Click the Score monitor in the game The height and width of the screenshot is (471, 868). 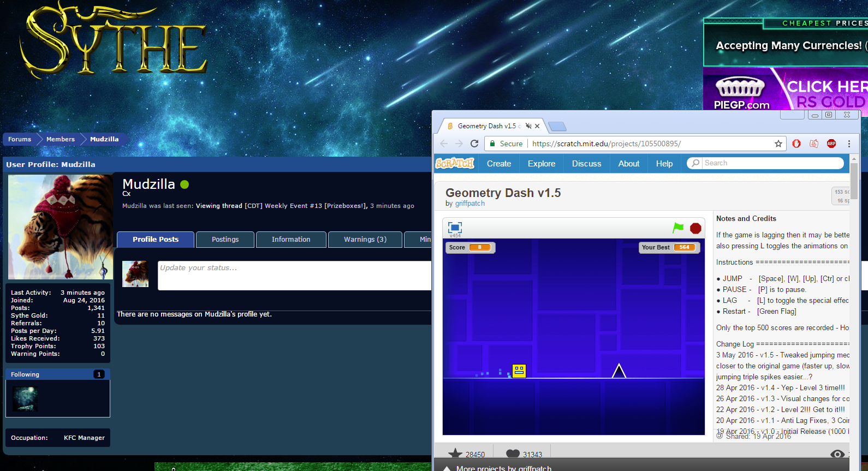point(471,247)
